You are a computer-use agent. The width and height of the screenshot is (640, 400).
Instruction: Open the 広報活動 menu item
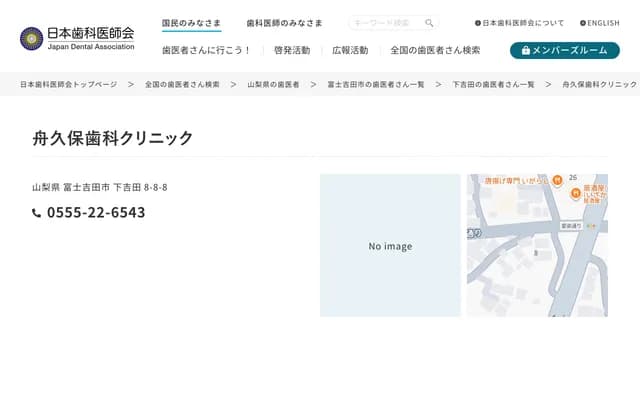point(350,50)
